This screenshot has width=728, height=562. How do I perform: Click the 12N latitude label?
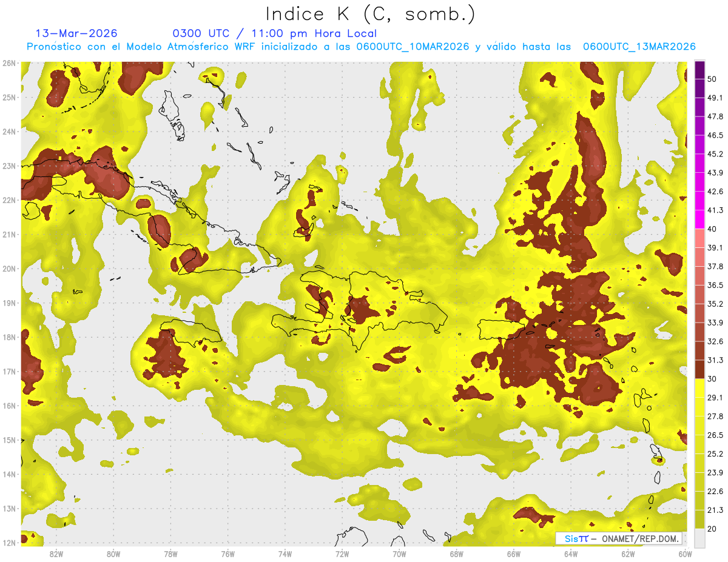coord(9,543)
